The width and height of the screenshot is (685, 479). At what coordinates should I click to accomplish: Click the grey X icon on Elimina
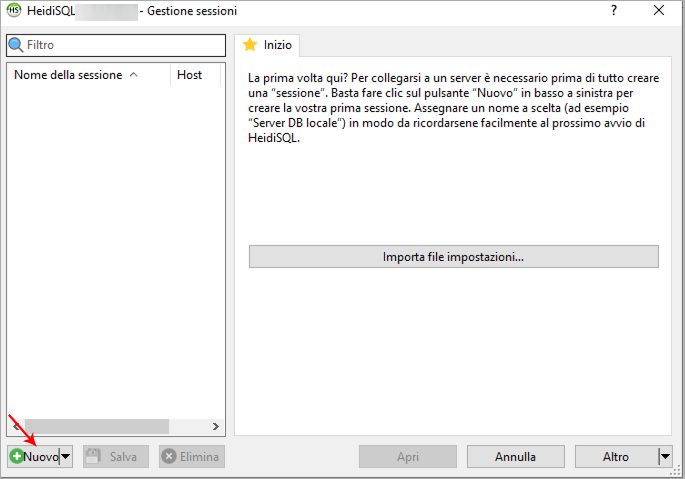[x=169, y=457]
